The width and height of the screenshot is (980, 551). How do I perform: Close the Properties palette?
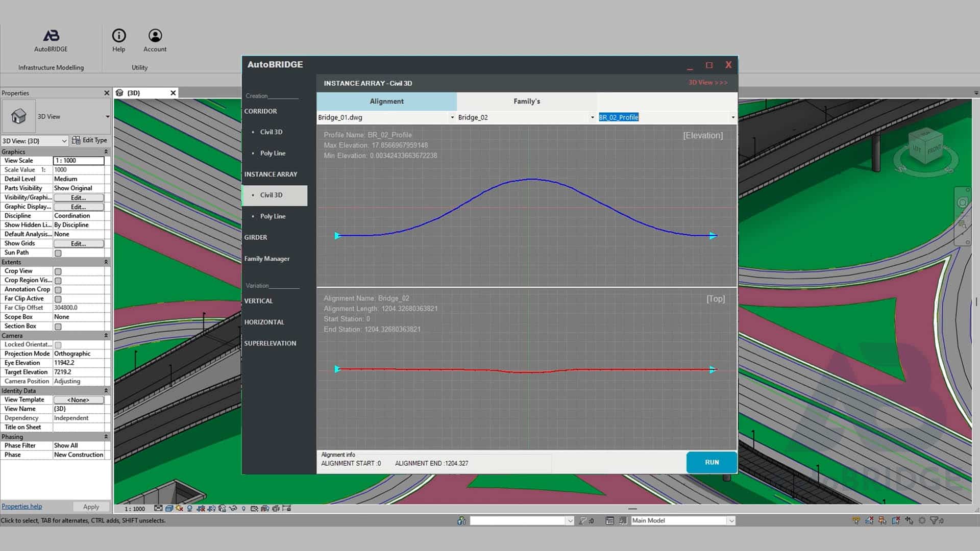click(x=107, y=93)
